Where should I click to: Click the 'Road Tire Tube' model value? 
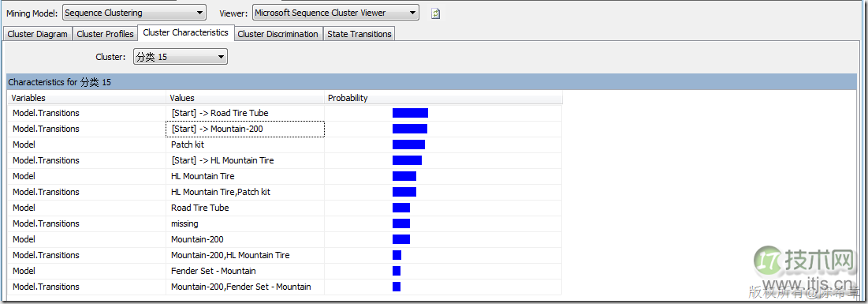[199, 208]
